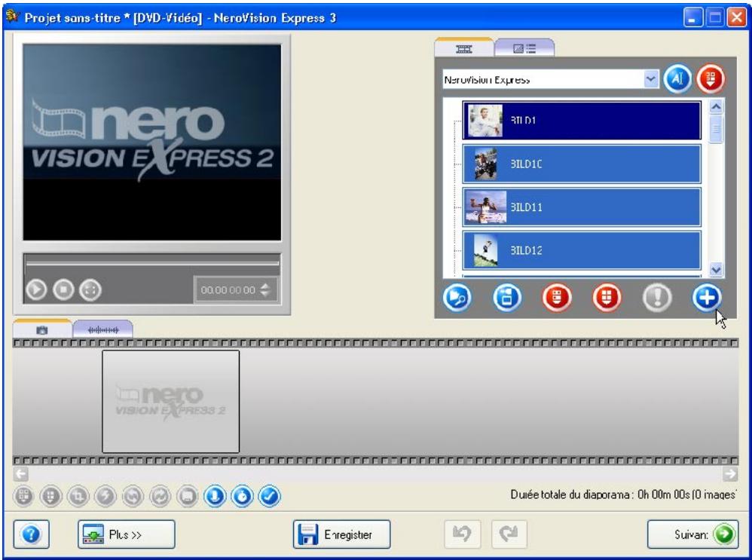This screenshot has height=560, width=752.
Task: Click the 'Durée totale du diaporama' status text
Action: pos(623,494)
